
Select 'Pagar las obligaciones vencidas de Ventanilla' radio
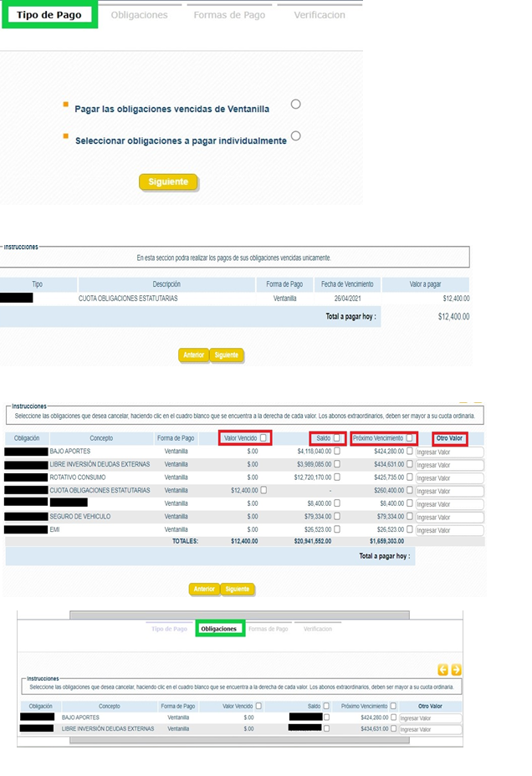tap(295, 105)
